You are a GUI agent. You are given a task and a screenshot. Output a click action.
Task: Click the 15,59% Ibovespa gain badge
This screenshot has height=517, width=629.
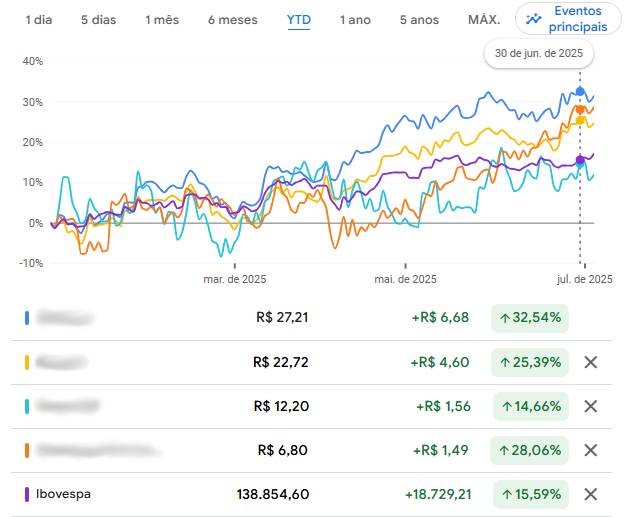tap(531, 494)
